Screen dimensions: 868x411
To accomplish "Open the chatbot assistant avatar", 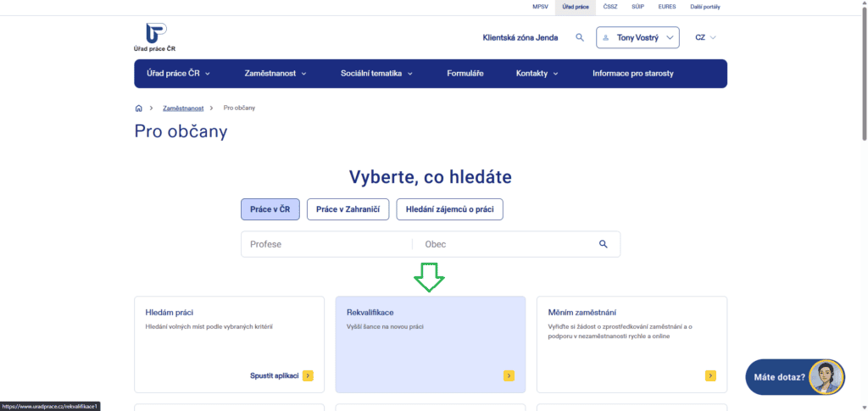I will pyautogui.click(x=826, y=377).
